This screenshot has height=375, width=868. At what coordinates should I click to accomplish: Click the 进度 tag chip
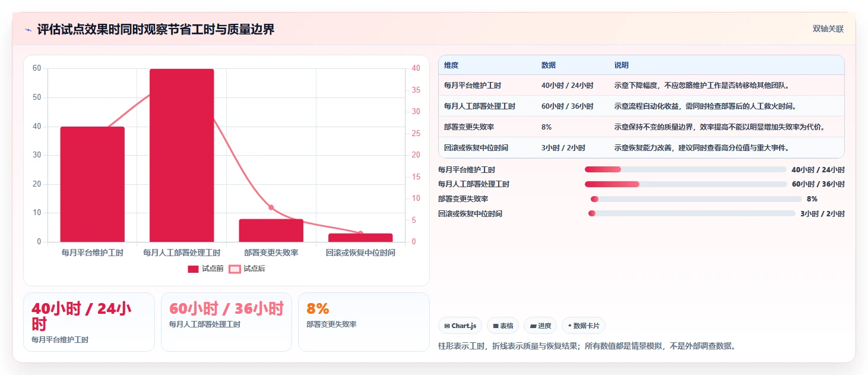(540, 326)
